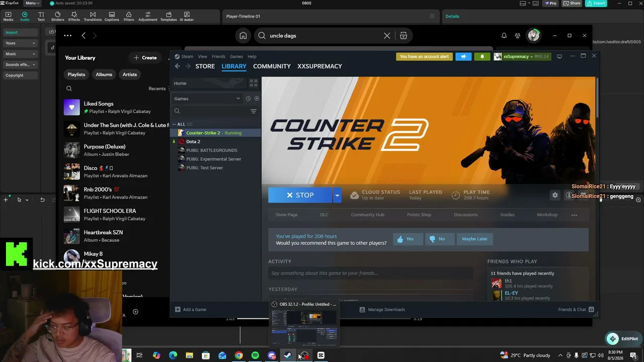Open the Text tool in CapCut
The width and height of the screenshot is (644, 362).
[41, 17]
